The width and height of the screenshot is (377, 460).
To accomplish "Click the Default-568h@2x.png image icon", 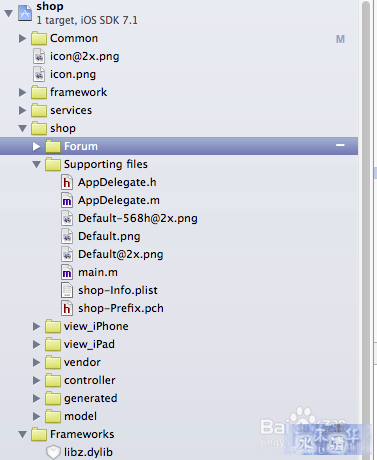I will click(67, 218).
